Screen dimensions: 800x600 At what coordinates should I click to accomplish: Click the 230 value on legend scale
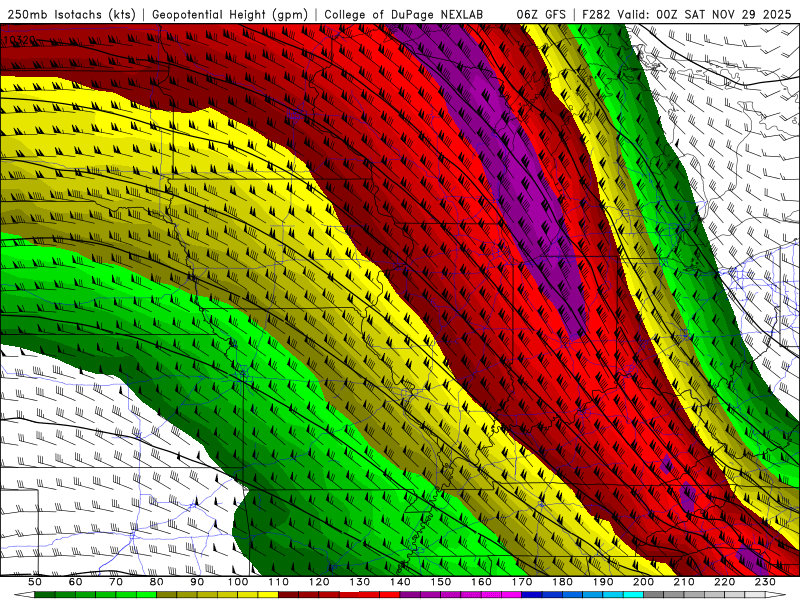point(765,582)
